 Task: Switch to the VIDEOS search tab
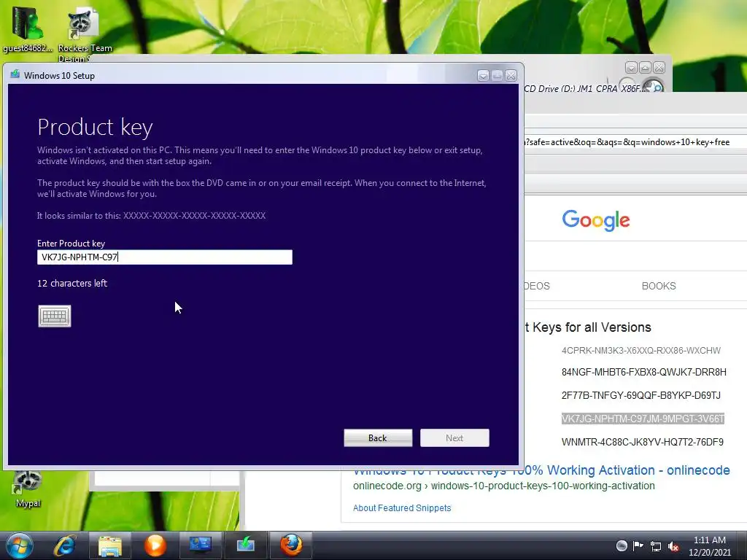pos(537,286)
